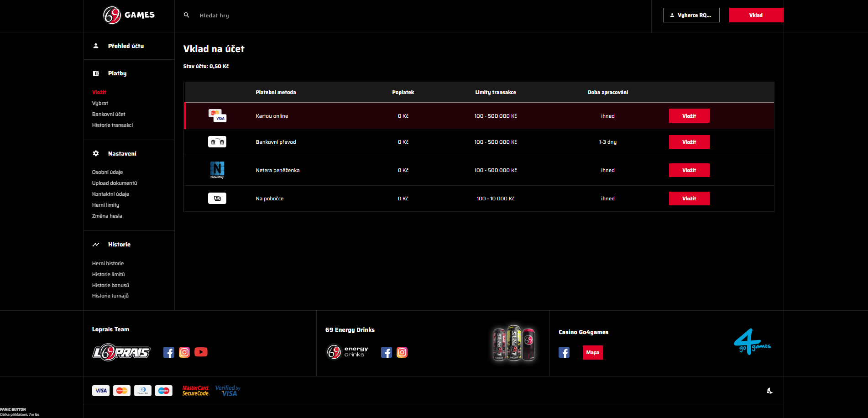Open Osobní údaje settings link
Image resolution: width=868 pixels, height=418 pixels.
[x=107, y=172]
